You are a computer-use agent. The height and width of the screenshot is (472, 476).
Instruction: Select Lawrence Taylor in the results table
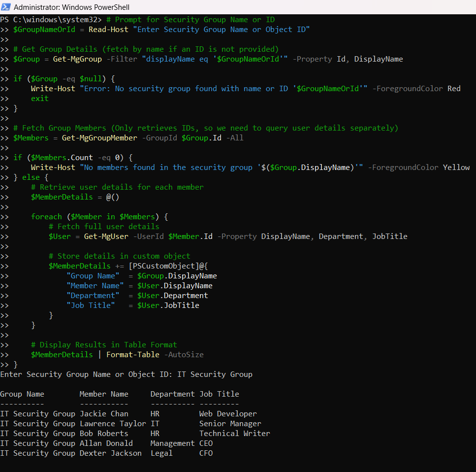coord(113,424)
